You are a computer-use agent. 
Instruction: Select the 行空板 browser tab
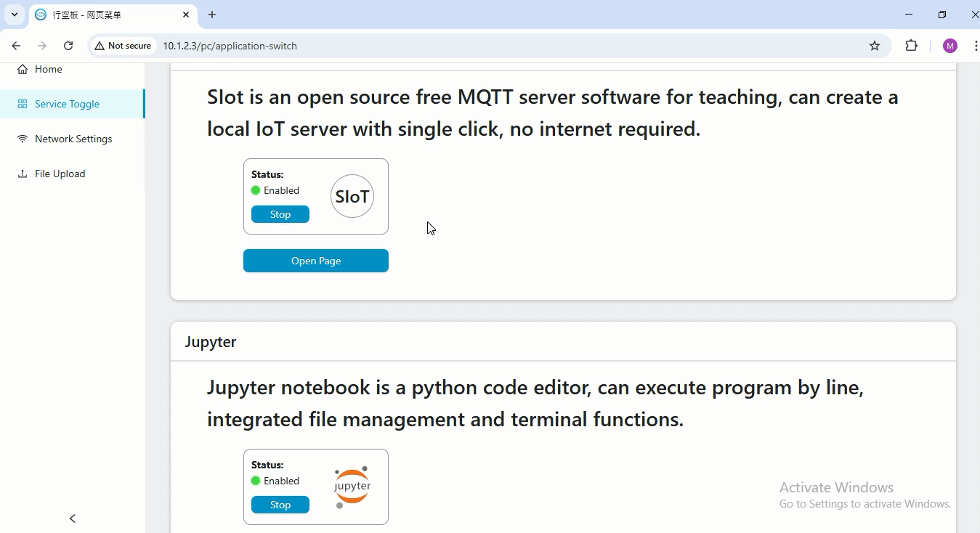click(113, 15)
